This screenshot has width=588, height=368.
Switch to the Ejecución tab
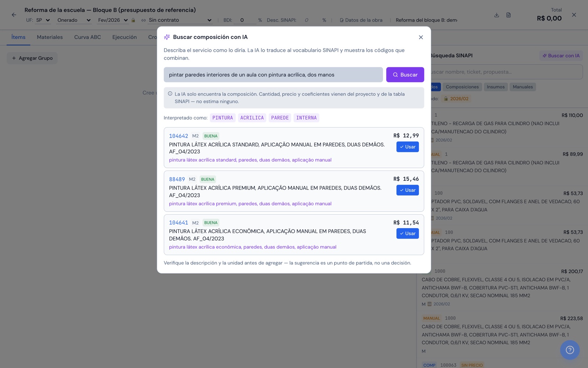tap(125, 37)
